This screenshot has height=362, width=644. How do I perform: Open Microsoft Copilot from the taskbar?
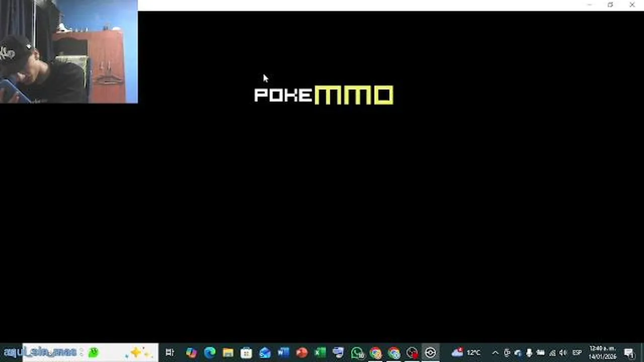coord(191,352)
